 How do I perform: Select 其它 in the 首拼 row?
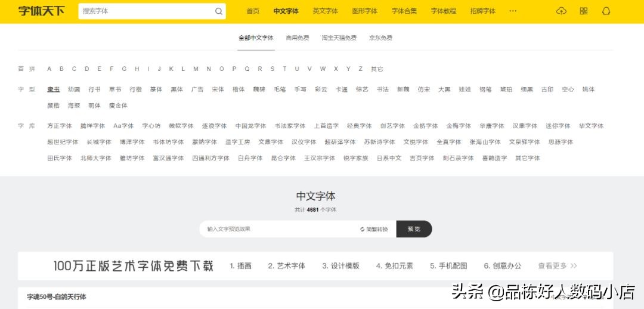377,69
